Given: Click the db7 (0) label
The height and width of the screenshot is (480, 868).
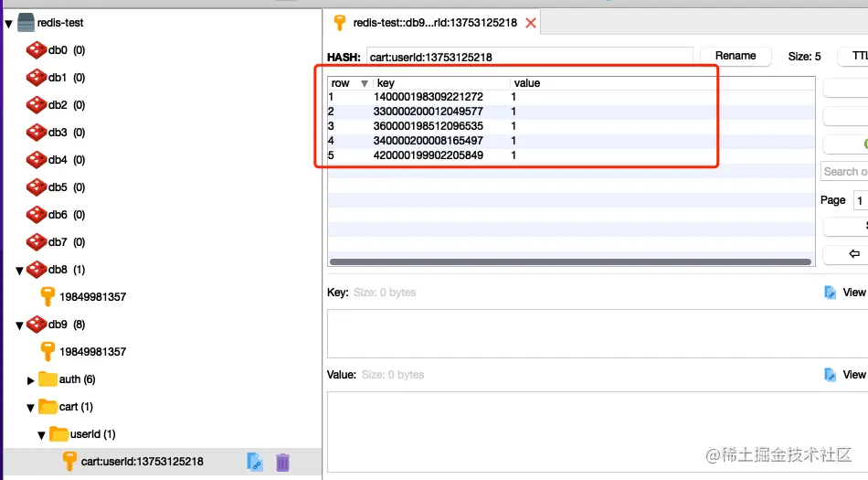Looking at the screenshot, I should 67,242.
